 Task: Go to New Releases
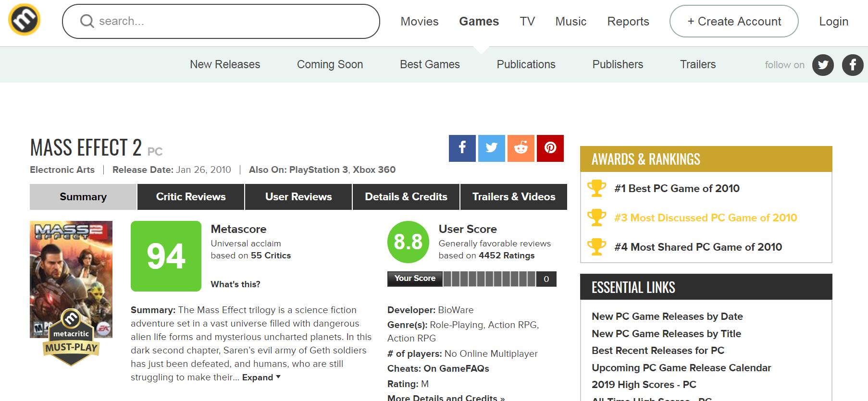coord(225,64)
